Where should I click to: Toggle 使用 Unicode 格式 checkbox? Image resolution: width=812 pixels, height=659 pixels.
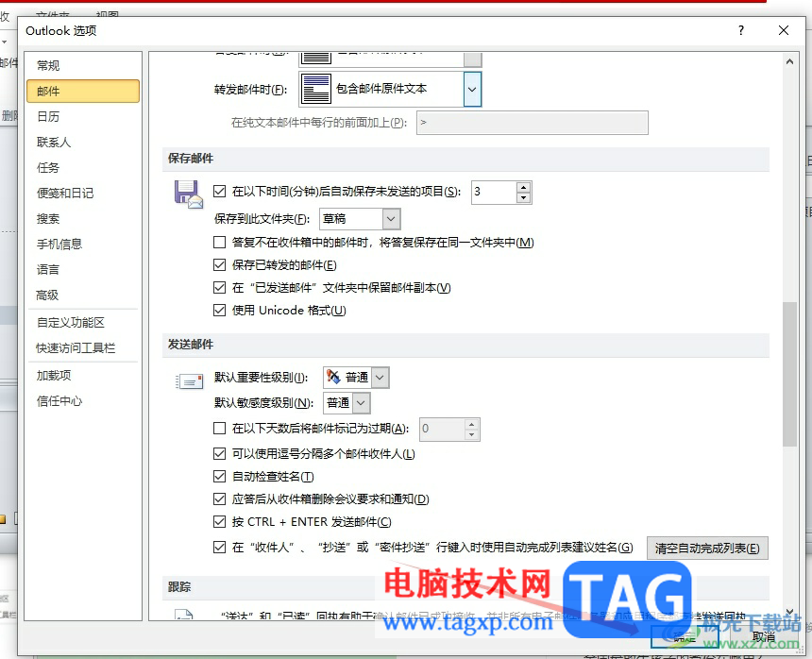coord(220,310)
